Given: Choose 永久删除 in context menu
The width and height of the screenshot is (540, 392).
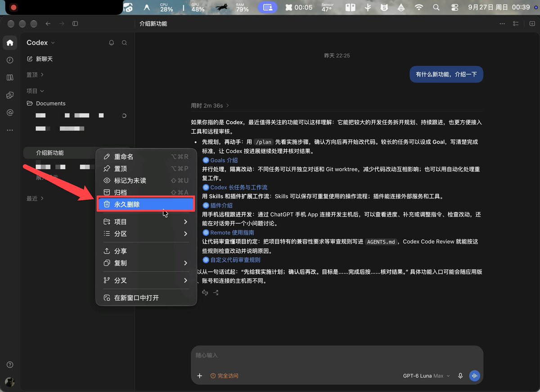Looking at the screenshot, I should coord(146,204).
